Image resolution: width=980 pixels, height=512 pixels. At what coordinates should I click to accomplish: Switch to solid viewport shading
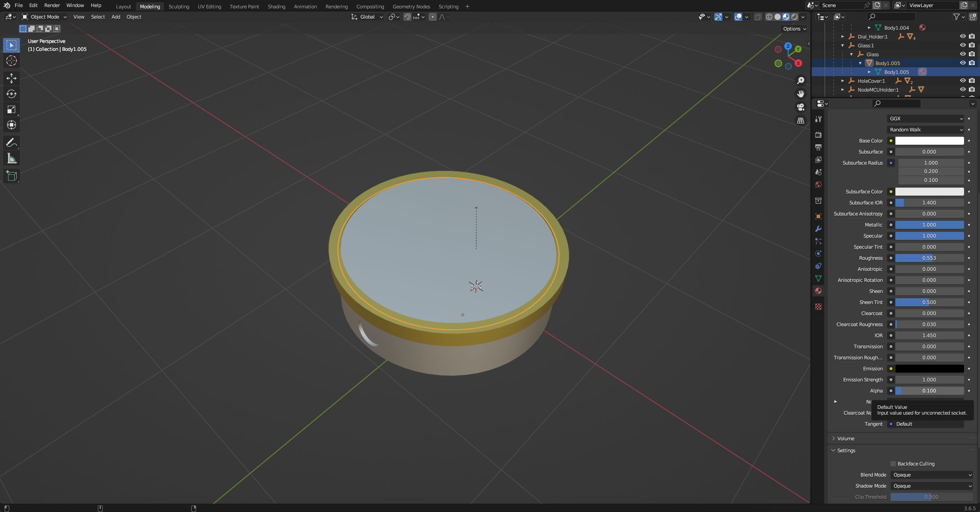778,17
